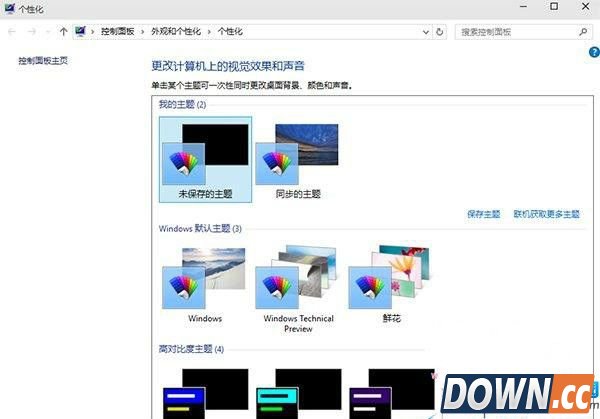Apply the 鲜花 theme
This screenshot has height=419, width=600.
391,285
